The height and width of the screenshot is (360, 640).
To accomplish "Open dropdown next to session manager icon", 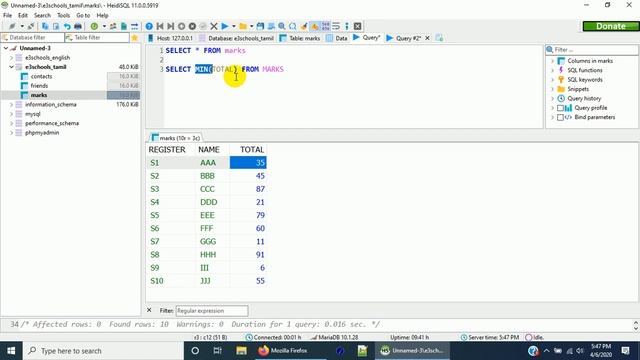I will pyautogui.click(x=22, y=26).
